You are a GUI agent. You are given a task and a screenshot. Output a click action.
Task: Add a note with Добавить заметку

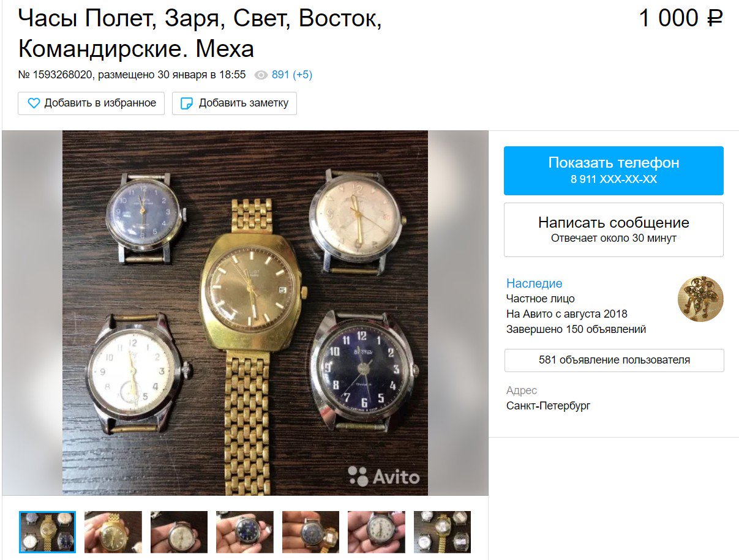coord(234,103)
